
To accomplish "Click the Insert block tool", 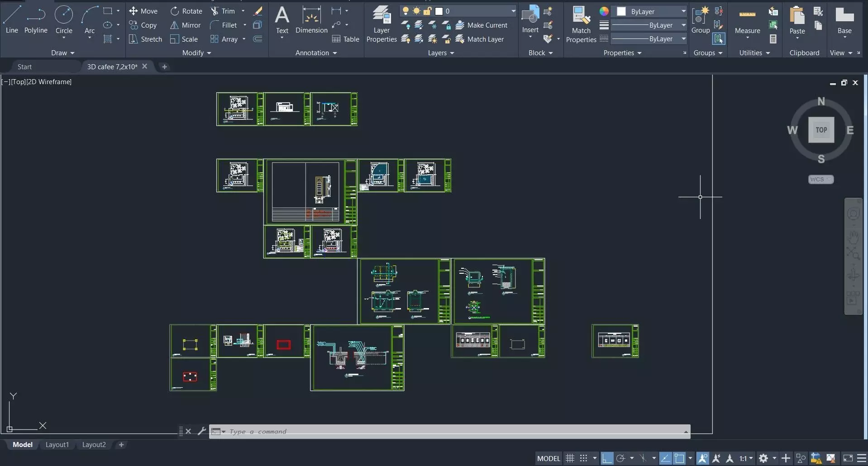I will click(530, 19).
